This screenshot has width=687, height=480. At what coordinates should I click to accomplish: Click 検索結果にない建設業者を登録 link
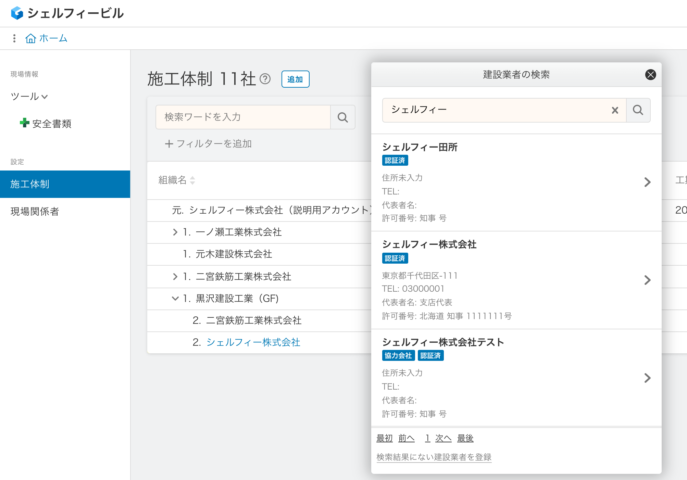point(433,457)
